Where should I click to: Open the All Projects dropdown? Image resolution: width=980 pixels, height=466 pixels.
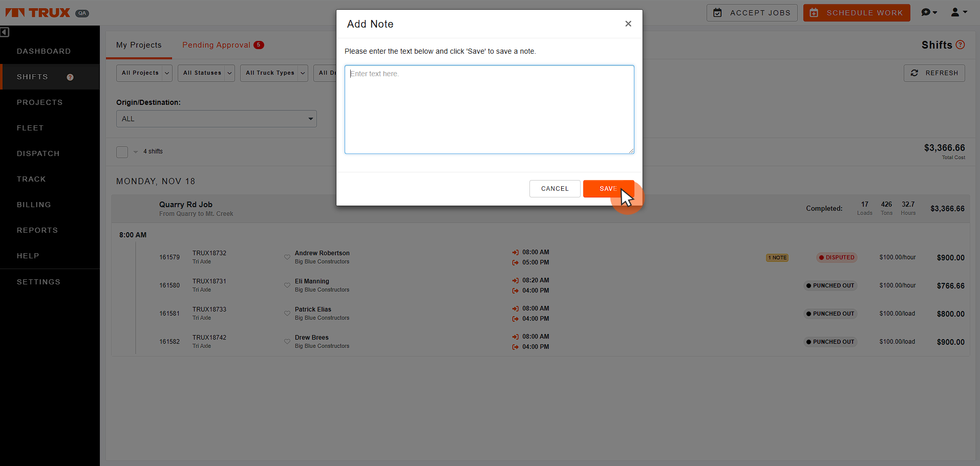click(144, 73)
